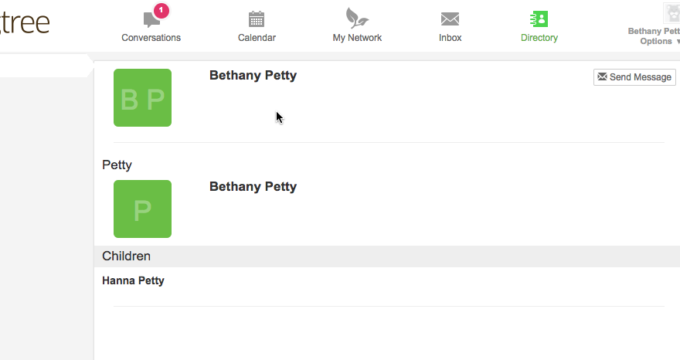Expand the Bethany Petty Options dropdown

[x=655, y=36]
